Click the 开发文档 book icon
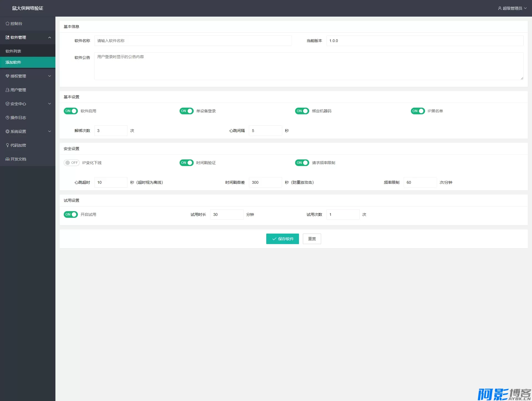 [7, 159]
